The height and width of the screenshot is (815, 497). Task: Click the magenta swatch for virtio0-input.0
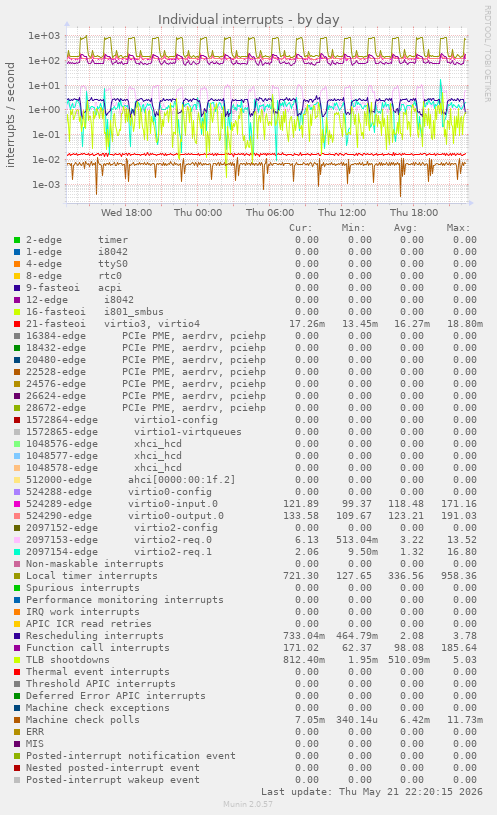tap(17, 504)
